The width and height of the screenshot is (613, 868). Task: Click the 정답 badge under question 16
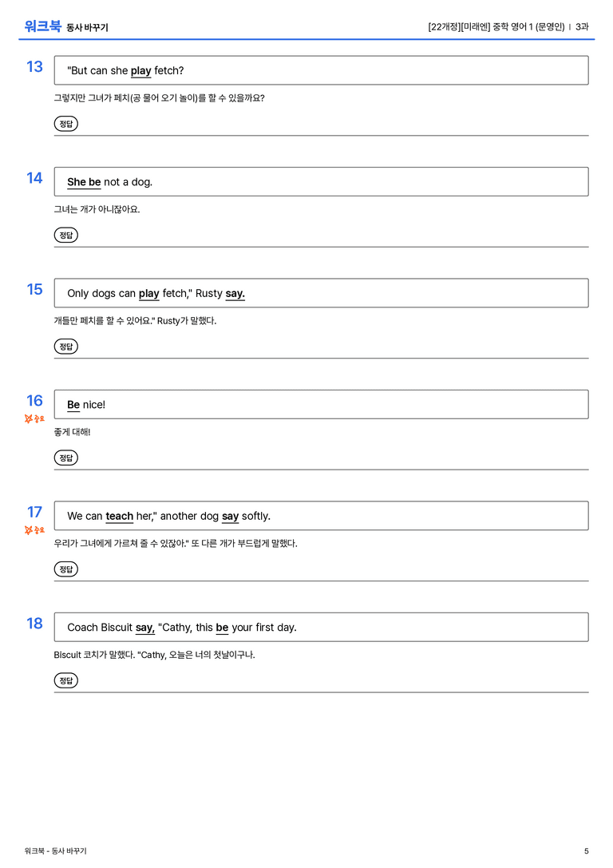point(65,458)
